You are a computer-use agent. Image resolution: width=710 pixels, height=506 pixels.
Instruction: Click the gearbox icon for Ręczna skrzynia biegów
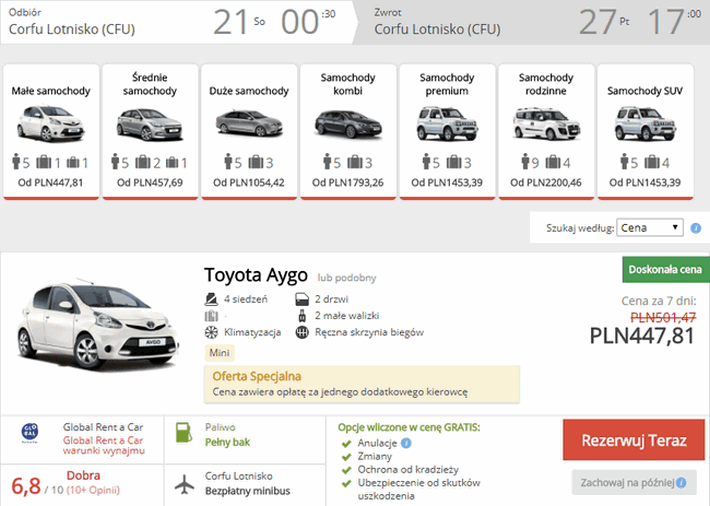tap(302, 332)
